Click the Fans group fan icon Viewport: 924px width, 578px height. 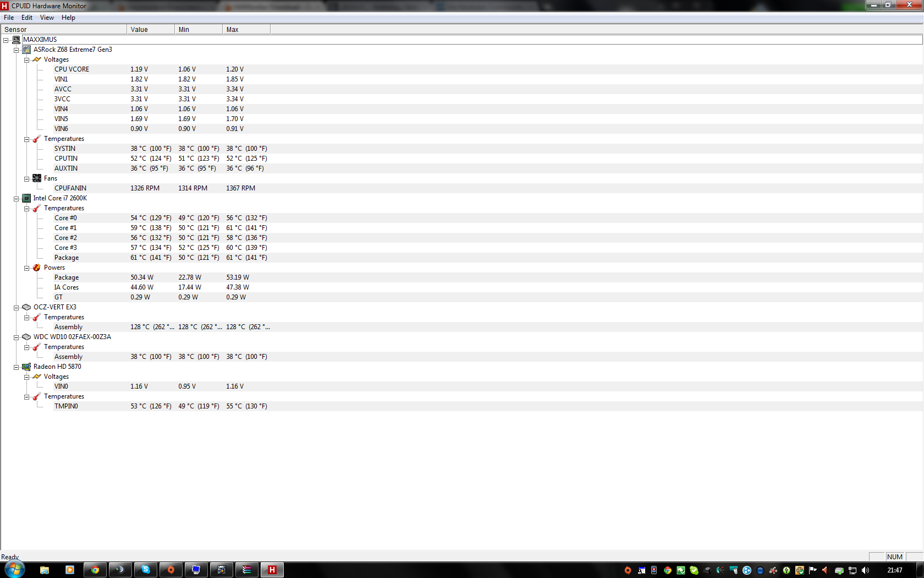click(37, 178)
